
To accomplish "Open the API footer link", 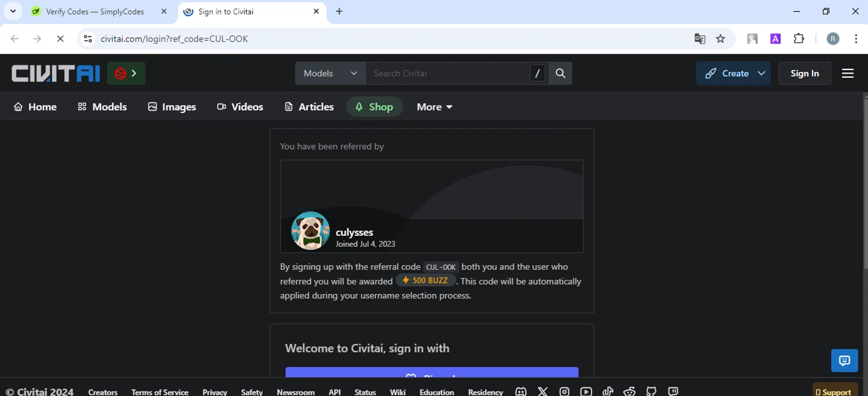I will click(x=334, y=392).
